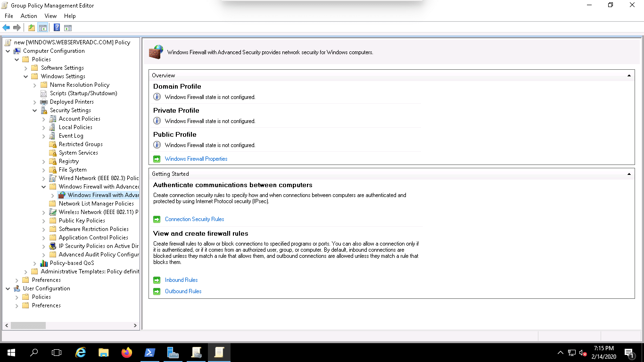Expand Preferences under Computer Configuration
Screen dimensions: 644x362
(17, 280)
